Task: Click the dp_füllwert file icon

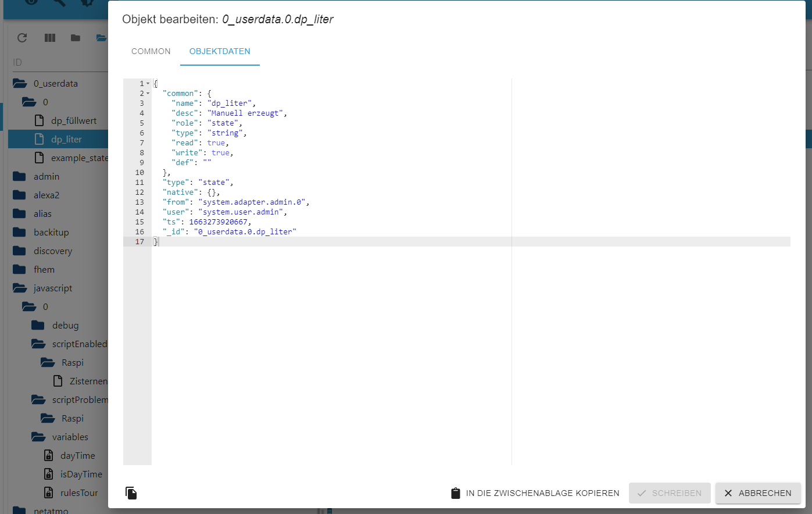Action: coord(40,121)
